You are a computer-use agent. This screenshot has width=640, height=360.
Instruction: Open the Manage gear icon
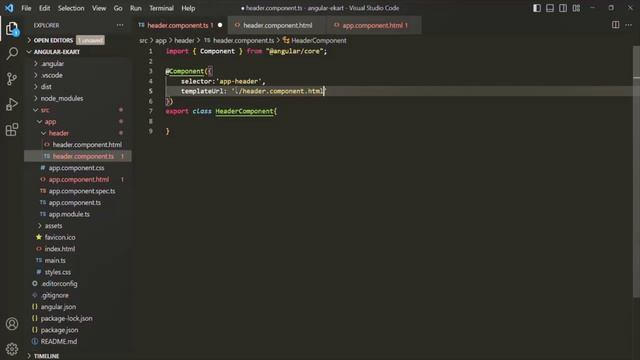12,349
